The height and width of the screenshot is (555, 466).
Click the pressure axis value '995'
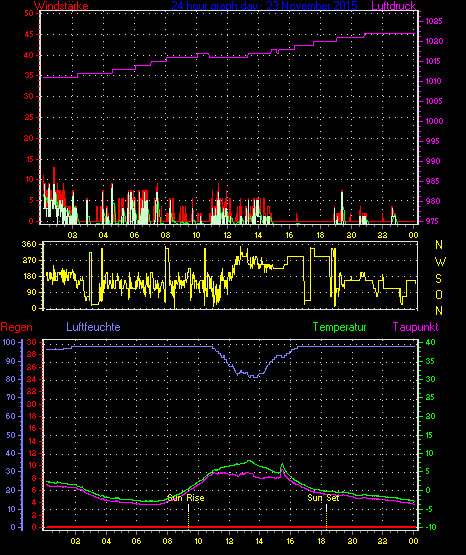tap(433, 141)
